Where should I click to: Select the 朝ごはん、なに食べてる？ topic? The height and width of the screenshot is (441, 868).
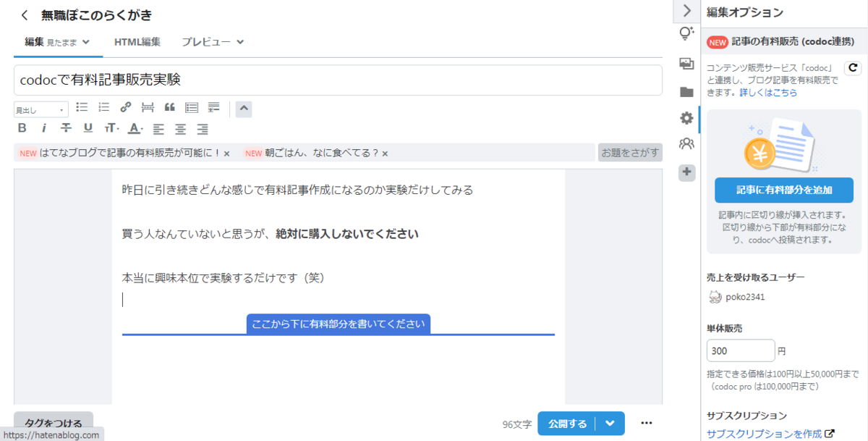point(322,153)
